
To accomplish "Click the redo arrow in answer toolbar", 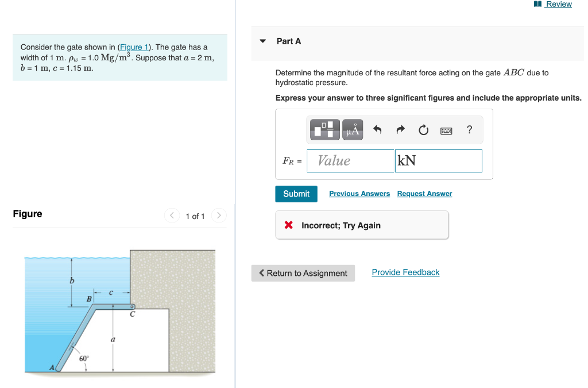I will click(x=400, y=129).
